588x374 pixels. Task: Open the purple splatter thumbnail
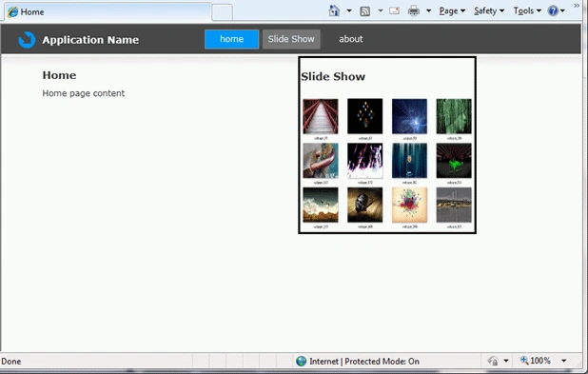click(364, 161)
